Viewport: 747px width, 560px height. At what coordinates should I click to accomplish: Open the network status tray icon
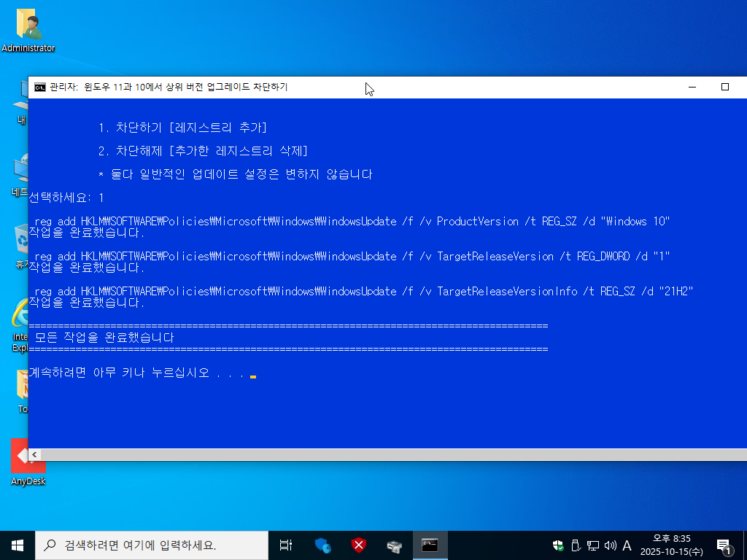592,545
